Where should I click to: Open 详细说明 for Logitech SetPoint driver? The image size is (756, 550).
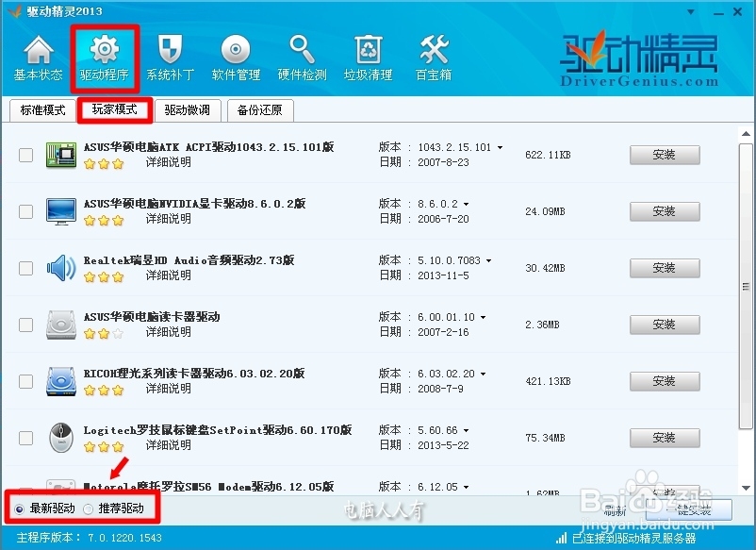169,445
